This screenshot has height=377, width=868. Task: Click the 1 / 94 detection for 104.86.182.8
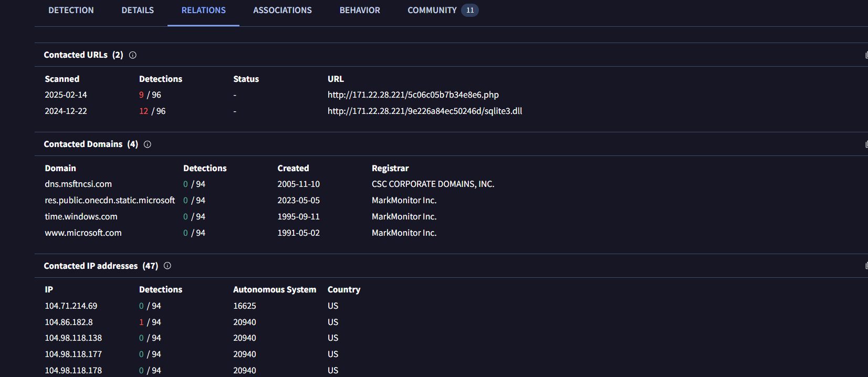pyautogui.click(x=150, y=322)
